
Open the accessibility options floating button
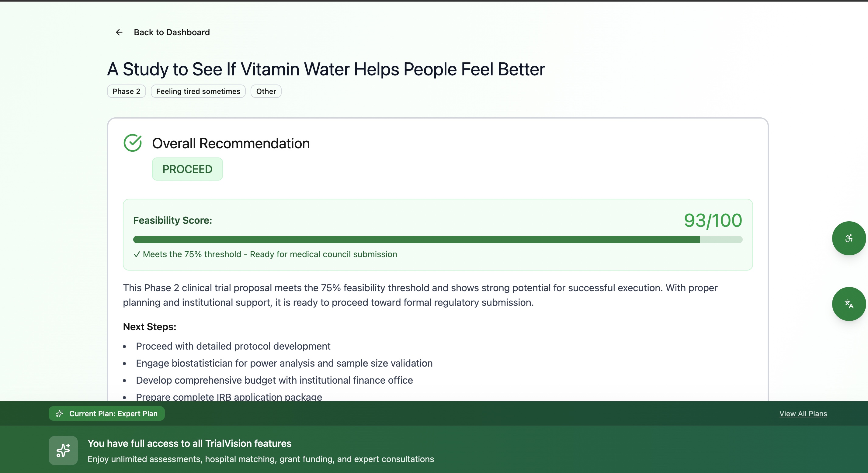[849, 238]
